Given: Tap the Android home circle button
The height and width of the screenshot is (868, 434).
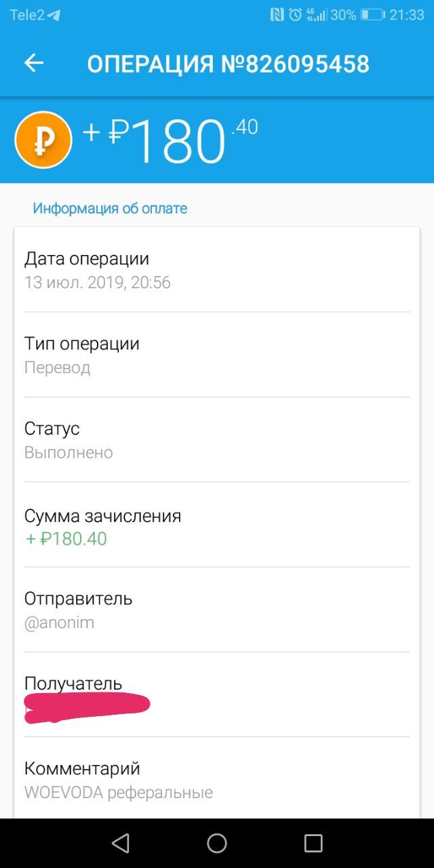Looking at the screenshot, I should click(x=217, y=843).
